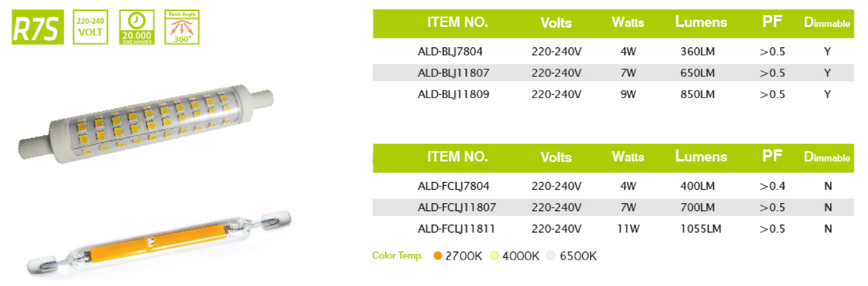868x286 pixels.
Task: Click the 360° Beam Angle icon
Action: click(x=182, y=27)
